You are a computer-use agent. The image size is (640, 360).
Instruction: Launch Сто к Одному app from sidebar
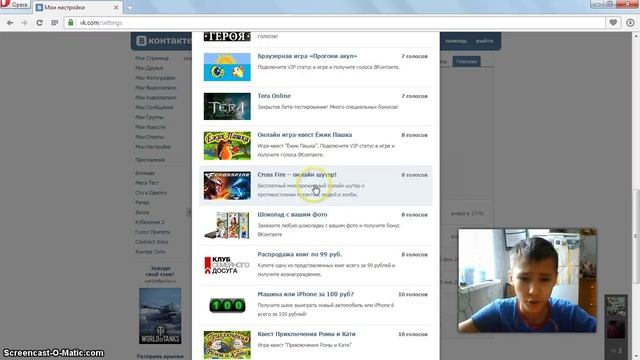pyautogui.click(x=151, y=193)
